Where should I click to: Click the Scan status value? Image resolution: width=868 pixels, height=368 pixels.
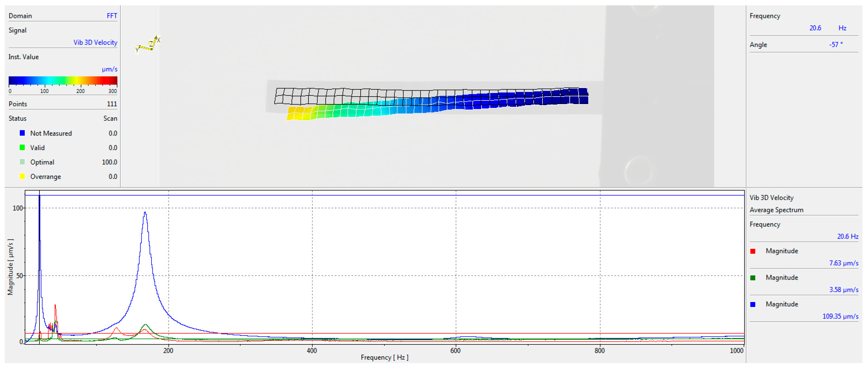(110, 119)
